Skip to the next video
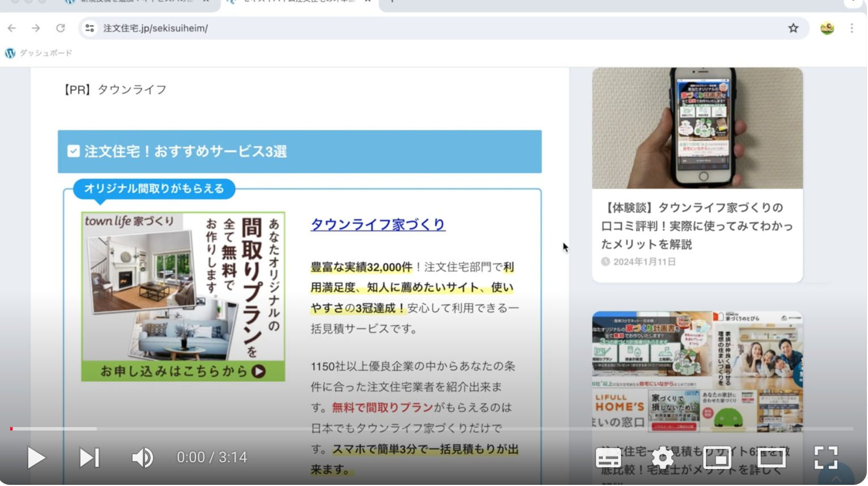Viewport: 868px width, 486px height. point(90,458)
